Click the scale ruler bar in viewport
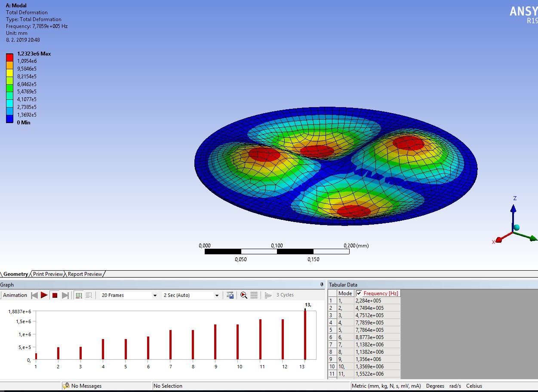This screenshot has width=538, height=392. click(277, 251)
